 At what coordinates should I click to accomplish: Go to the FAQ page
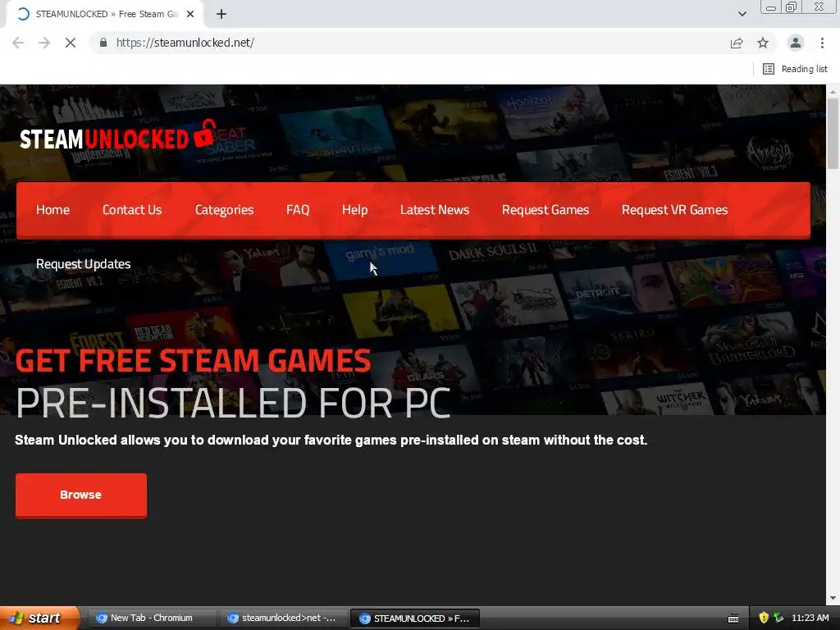298,210
